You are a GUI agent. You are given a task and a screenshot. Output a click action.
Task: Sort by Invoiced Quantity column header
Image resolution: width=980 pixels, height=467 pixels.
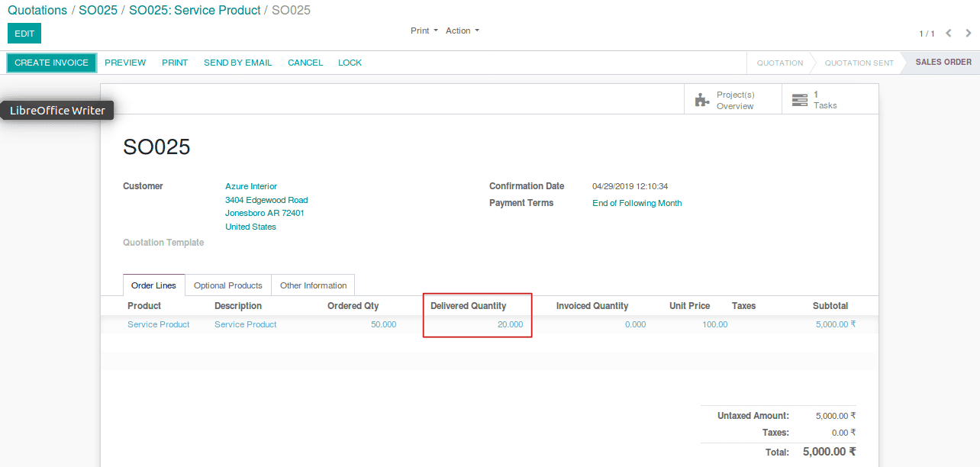592,306
